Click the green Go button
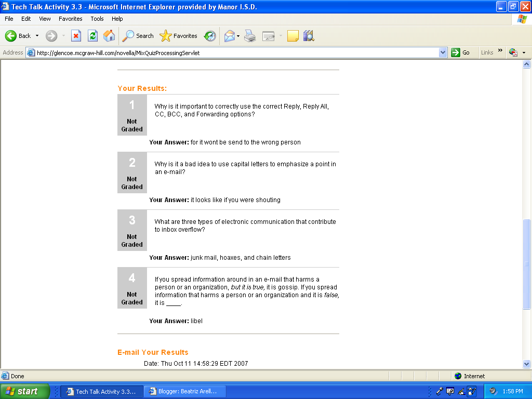Viewport: 532px width, 399px height. point(460,52)
